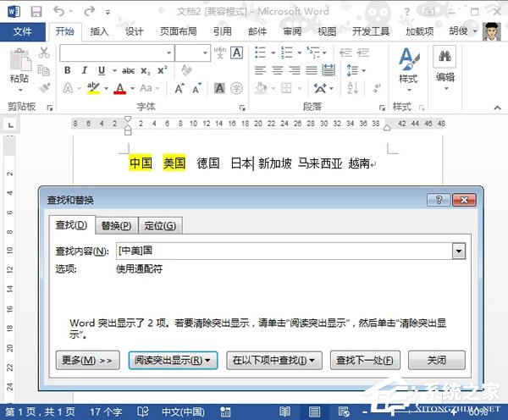Click the word count in status bar
This screenshot has width=508, height=420.
106,412
